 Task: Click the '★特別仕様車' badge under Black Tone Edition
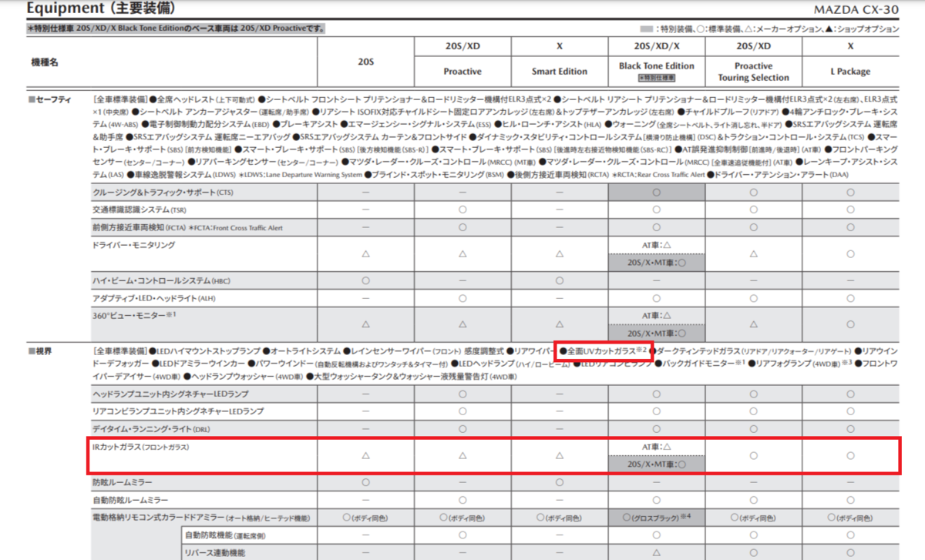coord(657,78)
